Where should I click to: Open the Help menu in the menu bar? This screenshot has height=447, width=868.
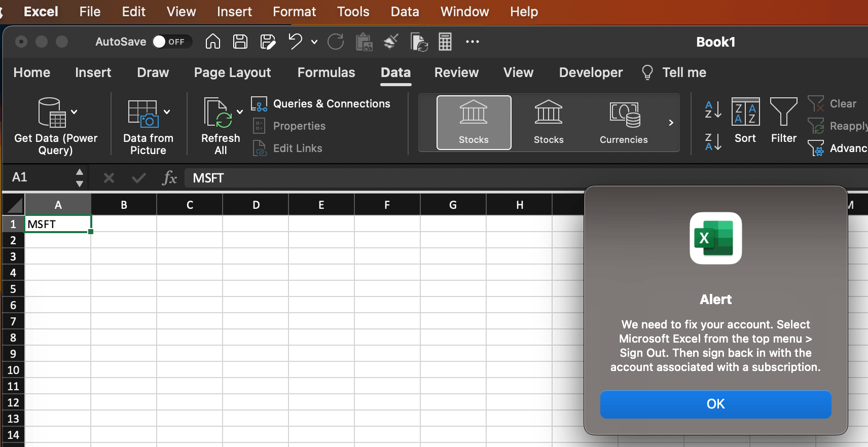point(524,12)
